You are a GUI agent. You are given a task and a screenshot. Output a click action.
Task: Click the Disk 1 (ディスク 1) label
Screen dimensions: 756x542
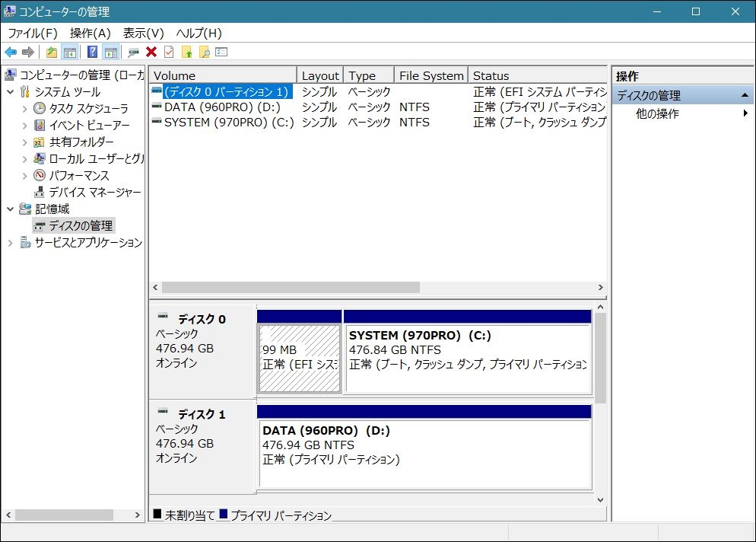pos(202,414)
